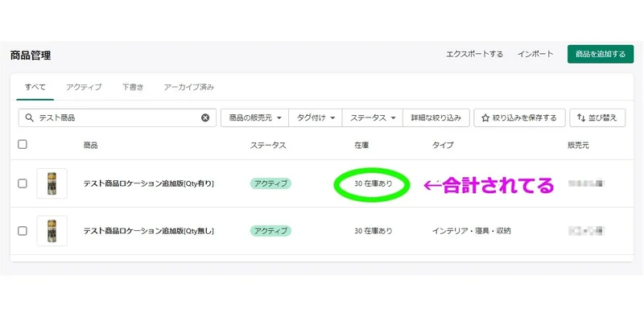Image resolution: width=644 pixels, height=317 pixels.
Task: Open the アーカイブ済み tab
Action: click(189, 87)
